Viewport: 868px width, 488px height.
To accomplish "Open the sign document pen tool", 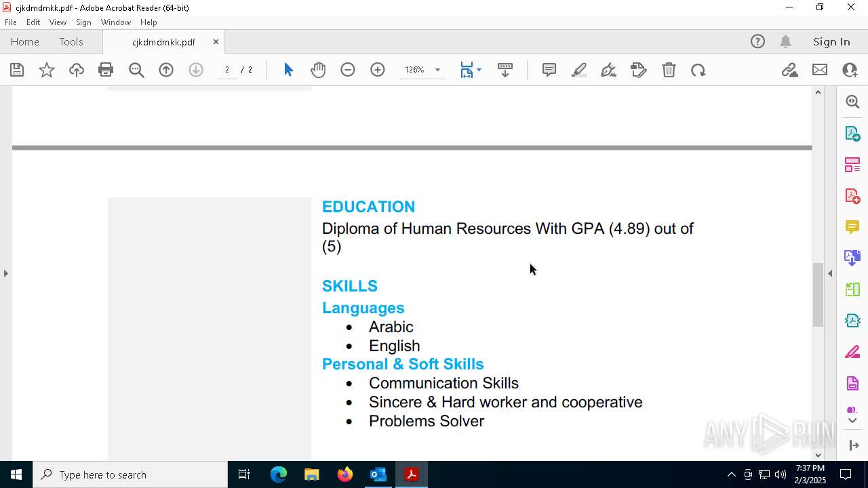I will [609, 70].
